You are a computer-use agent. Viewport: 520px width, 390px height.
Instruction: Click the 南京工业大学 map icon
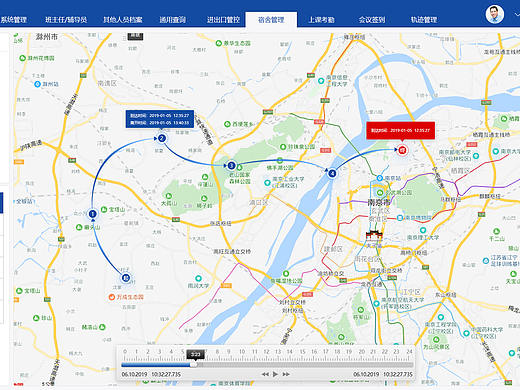tap(267, 183)
